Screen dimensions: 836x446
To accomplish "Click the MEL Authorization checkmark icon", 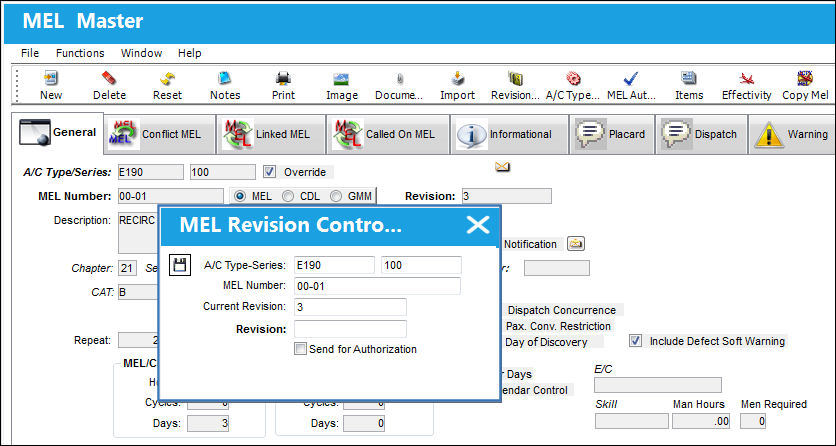I will 631,79.
